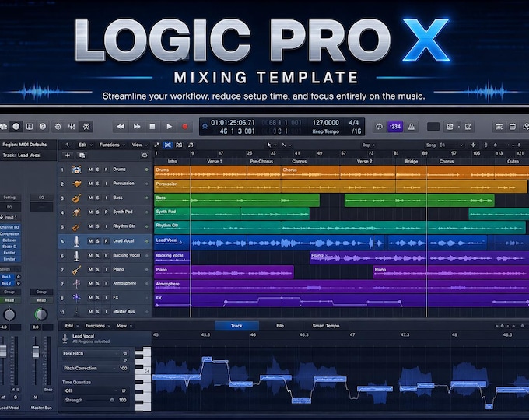This screenshot has height=420, width=529.
Task: Select the Rhythm Gtr track header
Action: (x=105, y=226)
